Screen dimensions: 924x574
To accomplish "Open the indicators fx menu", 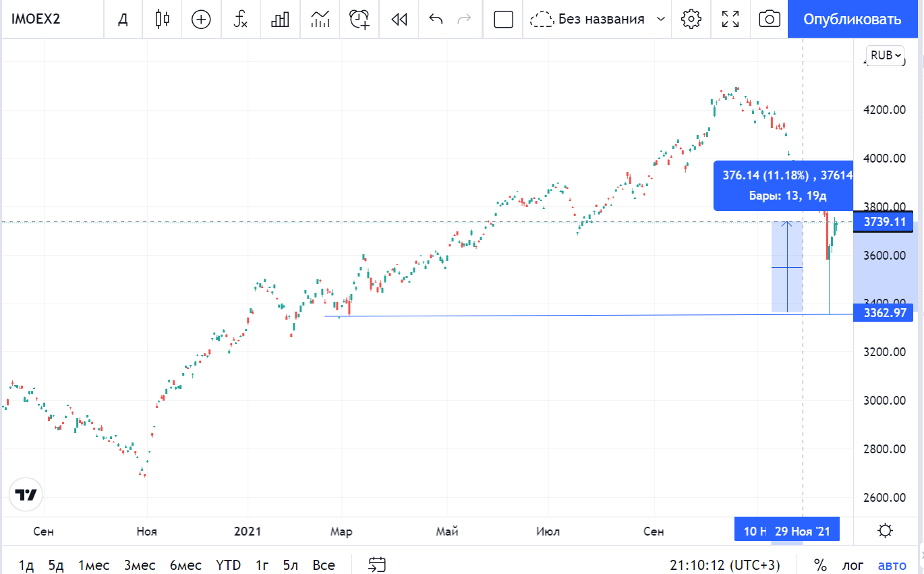I will tap(240, 19).
